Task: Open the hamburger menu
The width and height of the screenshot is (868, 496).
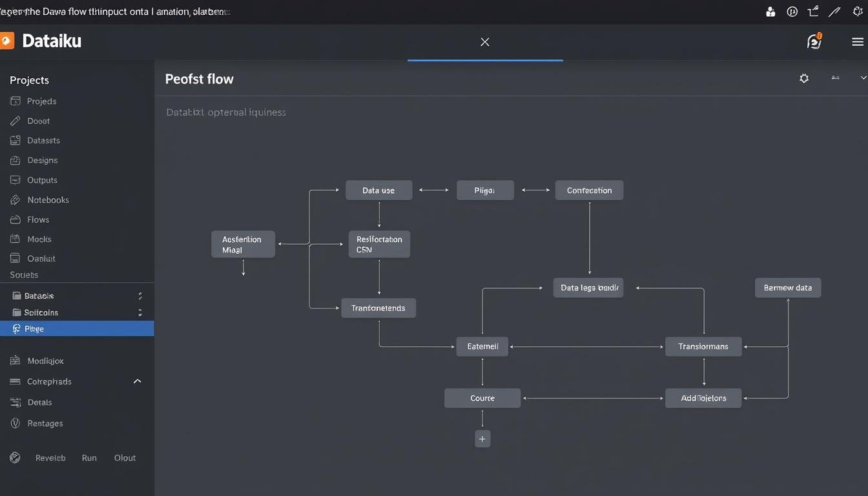Action: (858, 42)
